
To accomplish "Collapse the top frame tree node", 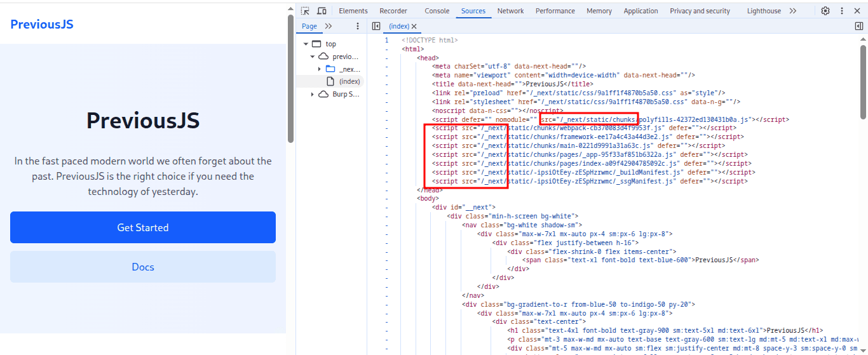I will pyautogui.click(x=306, y=44).
